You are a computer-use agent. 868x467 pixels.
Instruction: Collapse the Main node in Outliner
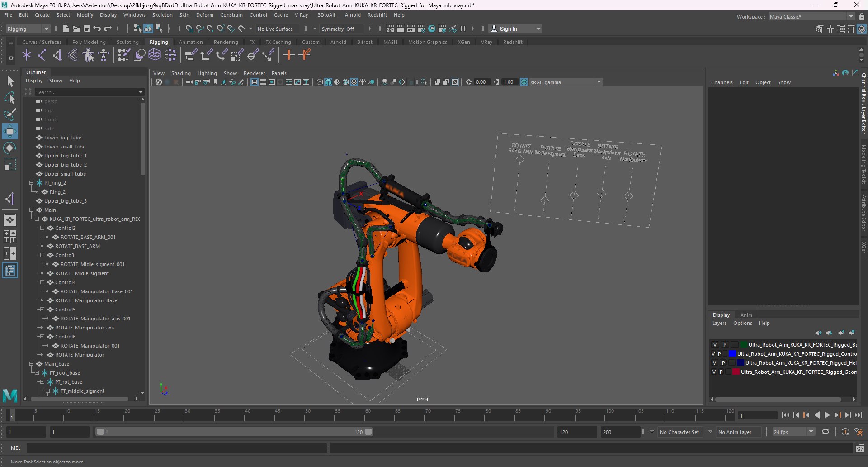[x=32, y=210]
